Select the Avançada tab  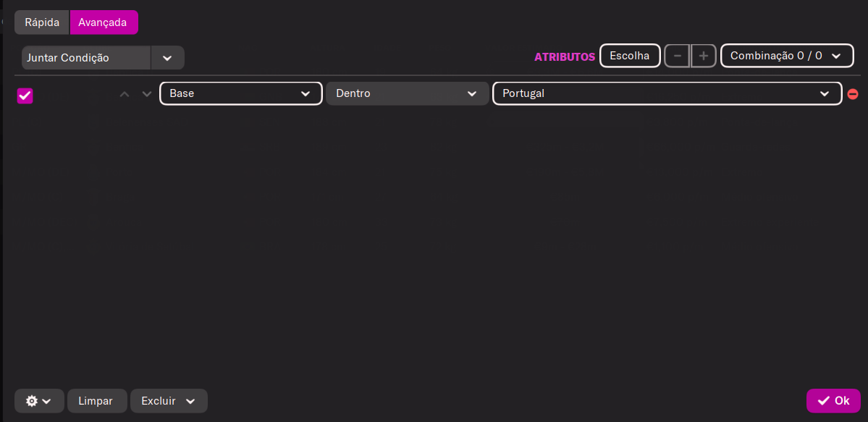coord(104,22)
